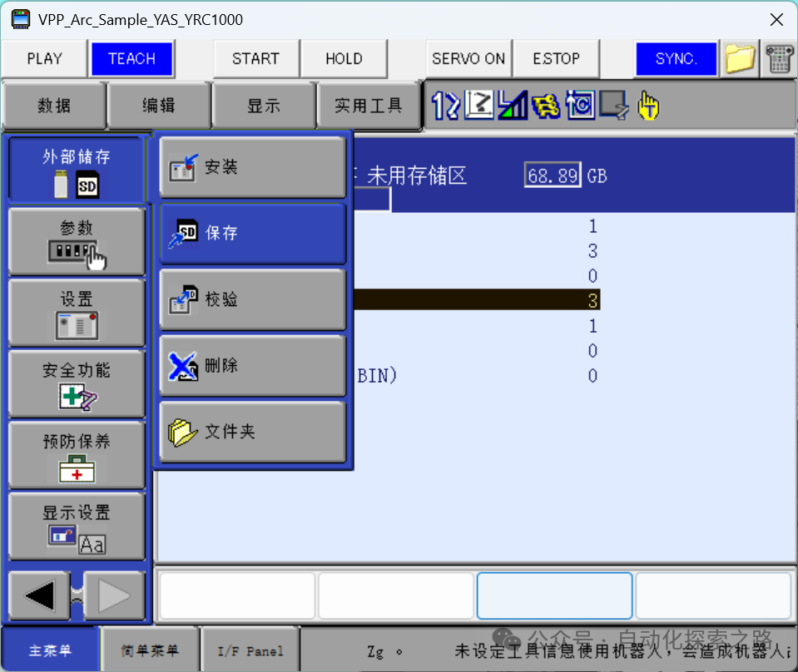Click the speed level status icon
The image size is (798, 672).
[x=513, y=105]
